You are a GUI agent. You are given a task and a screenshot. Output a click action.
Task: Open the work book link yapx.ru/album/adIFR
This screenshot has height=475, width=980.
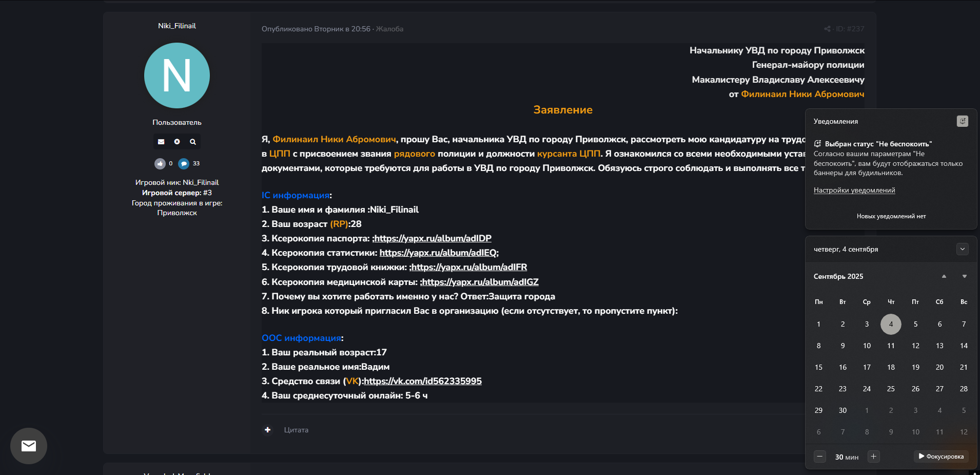(x=469, y=267)
